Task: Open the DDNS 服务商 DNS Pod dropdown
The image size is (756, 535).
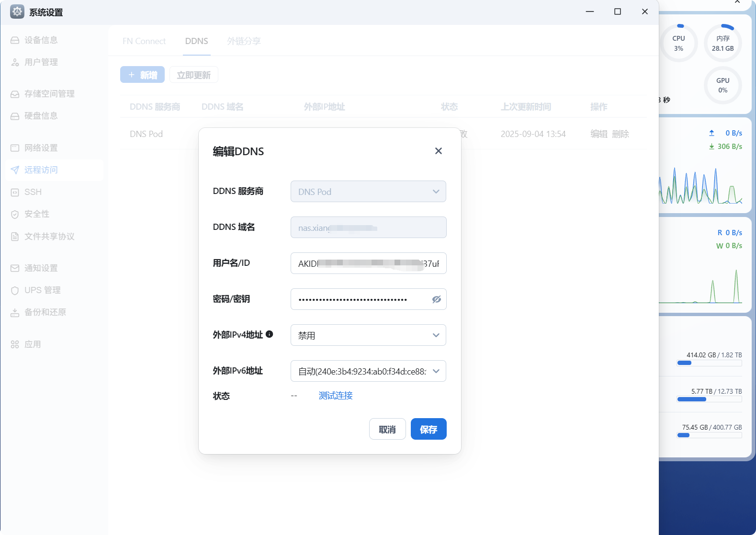Action: click(x=368, y=192)
